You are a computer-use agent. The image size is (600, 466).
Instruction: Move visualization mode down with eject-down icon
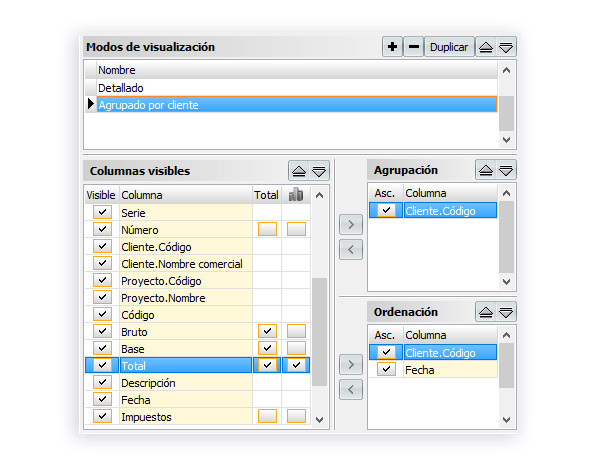pyautogui.click(x=506, y=47)
